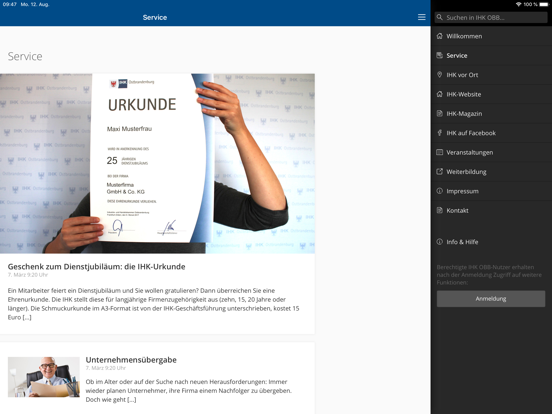This screenshot has width=552, height=414.
Task: Click the 'Service' page heading
Action: click(25, 56)
